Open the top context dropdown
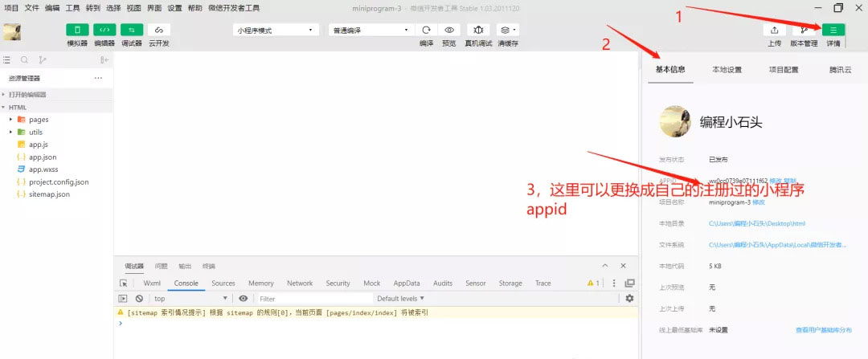The image size is (868, 359). (x=190, y=299)
